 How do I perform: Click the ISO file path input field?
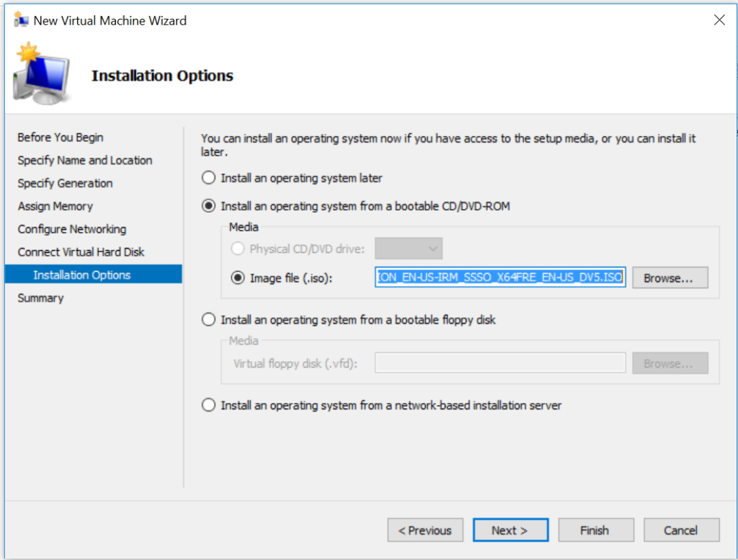500,277
